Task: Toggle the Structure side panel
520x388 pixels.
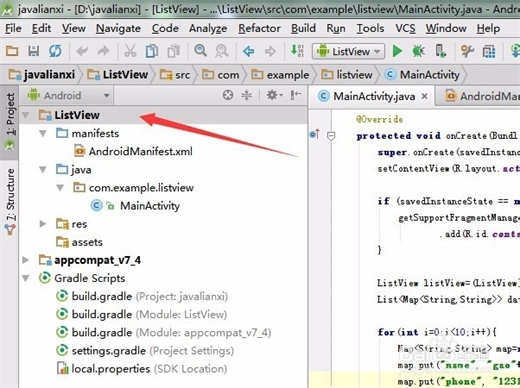Action: coord(10,201)
